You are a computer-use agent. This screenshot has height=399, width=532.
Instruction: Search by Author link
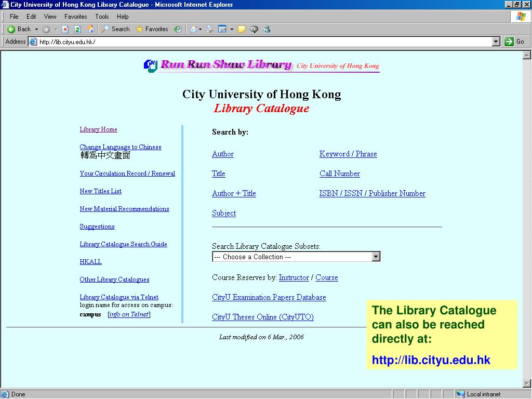click(x=222, y=154)
